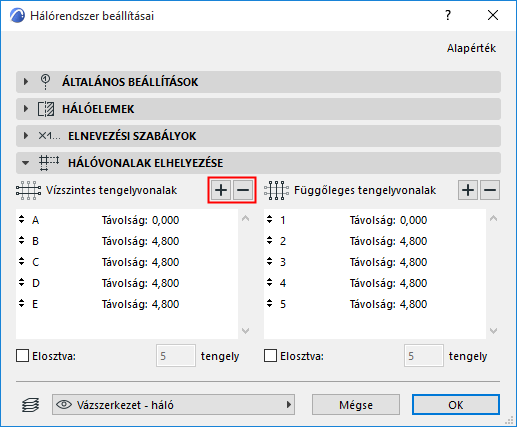
Task: Click reorder arrows for row B
Action: 22,240
